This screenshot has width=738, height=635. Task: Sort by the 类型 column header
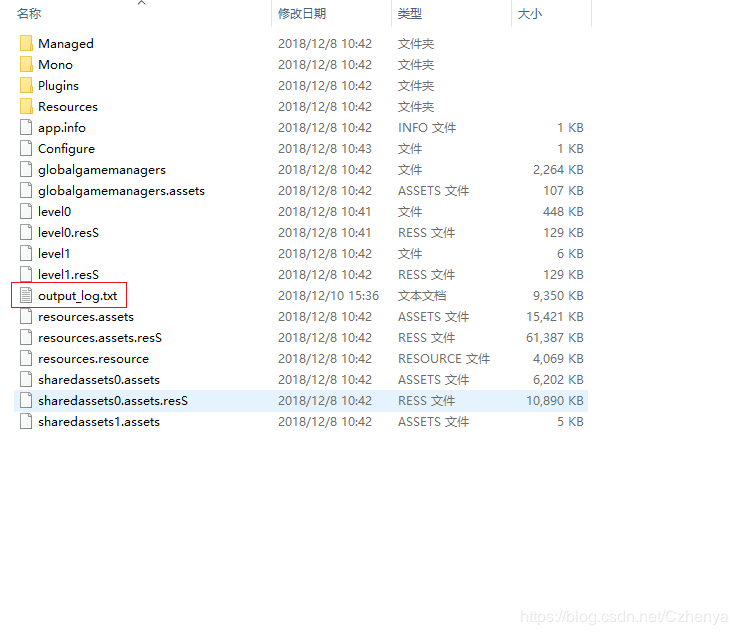tap(409, 14)
